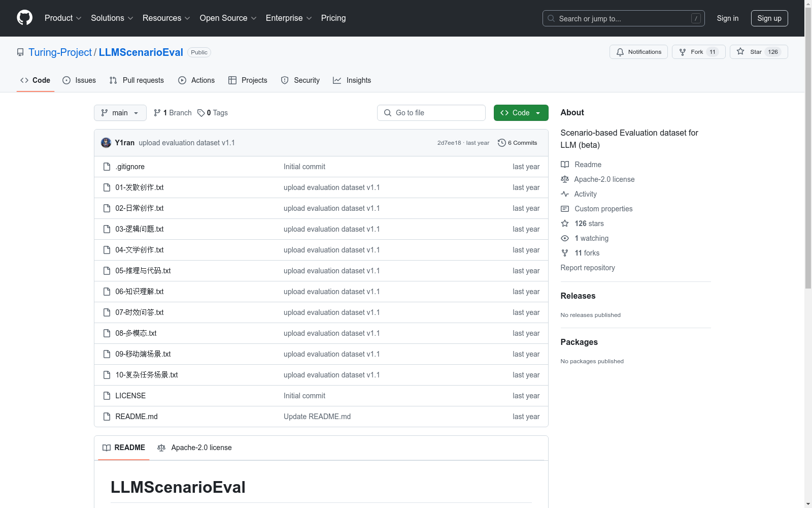The height and width of the screenshot is (508, 812).
Task: Open the Projects tab
Action: [x=248, y=80]
